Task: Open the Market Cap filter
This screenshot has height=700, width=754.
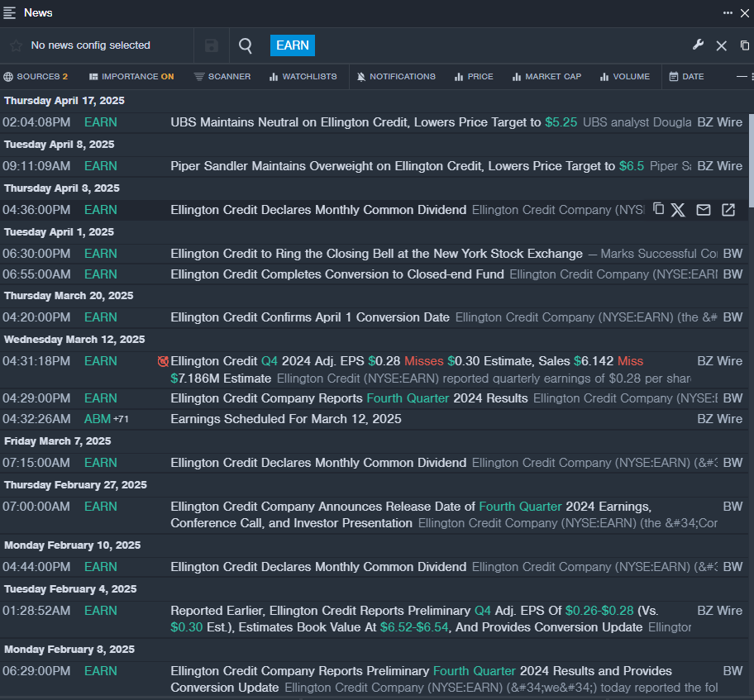Action: click(x=546, y=76)
